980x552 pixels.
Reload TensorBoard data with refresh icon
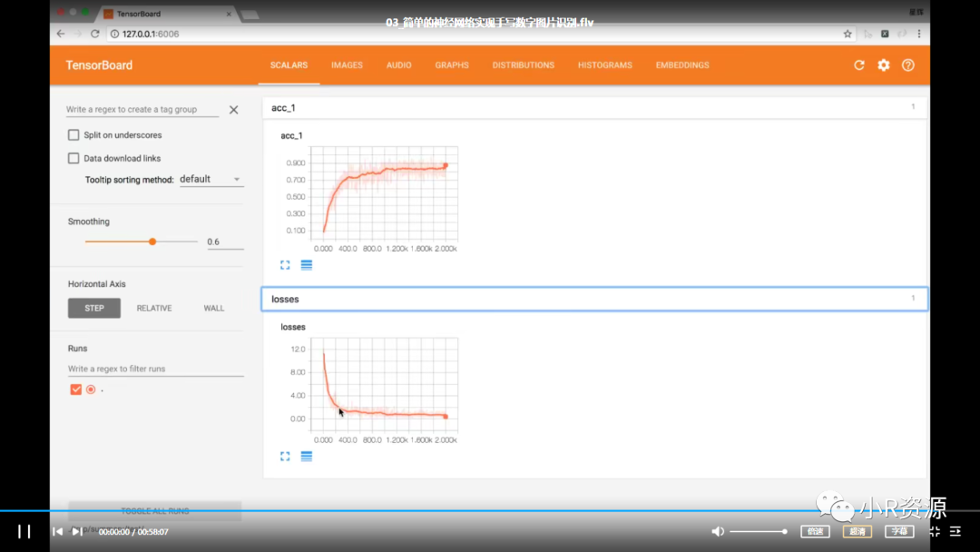[x=858, y=65]
